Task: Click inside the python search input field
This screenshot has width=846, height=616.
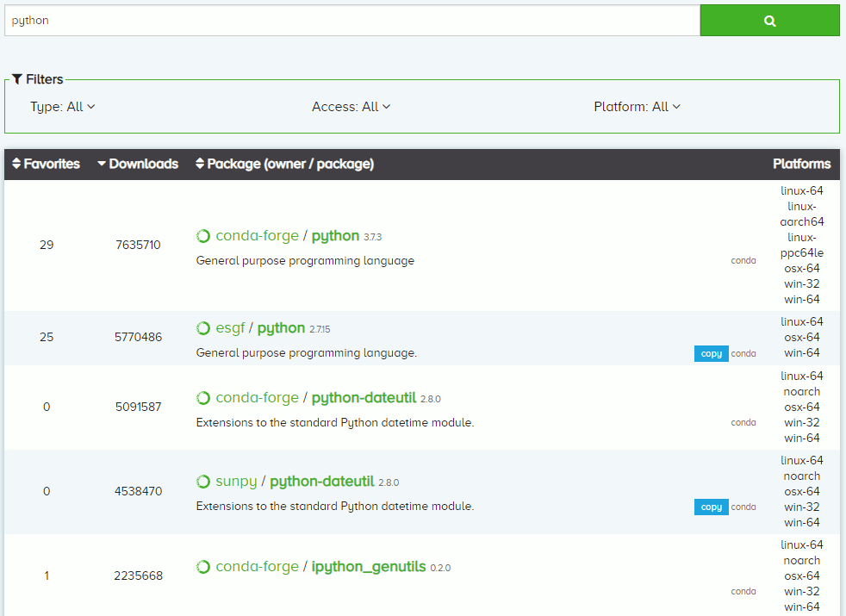Action: (x=345, y=20)
